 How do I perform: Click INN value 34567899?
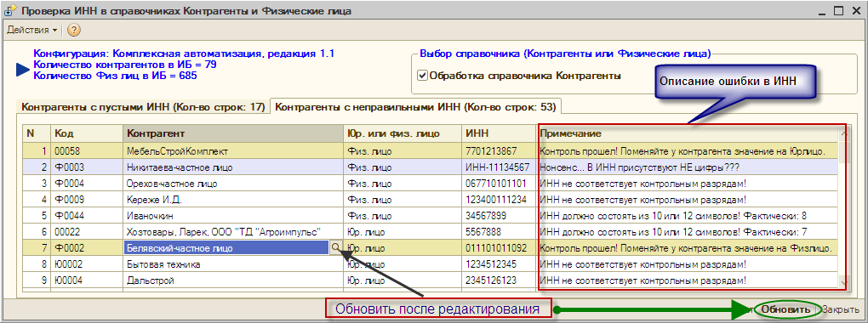[499, 216]
